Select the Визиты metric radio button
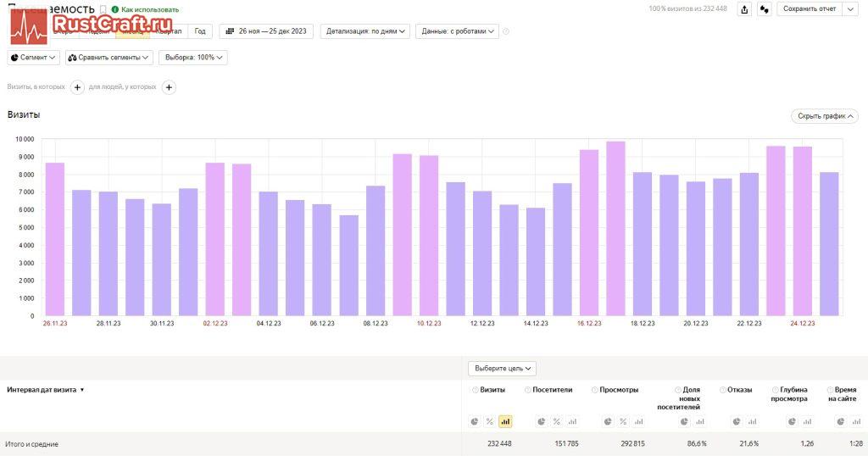 [476, 390]
